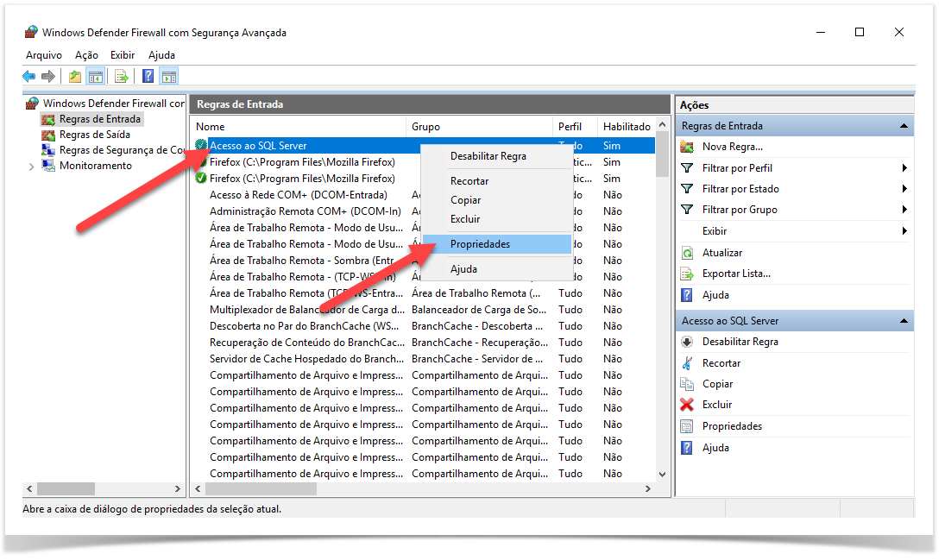Viewport: 945px width, 560px height.
Task: Select Desabilitar Regra from context menu
Action: click(488, 156)
